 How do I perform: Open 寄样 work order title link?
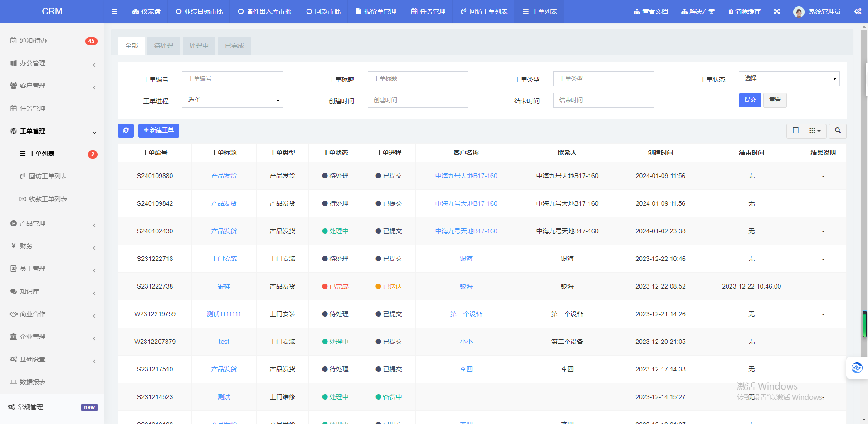224,286
